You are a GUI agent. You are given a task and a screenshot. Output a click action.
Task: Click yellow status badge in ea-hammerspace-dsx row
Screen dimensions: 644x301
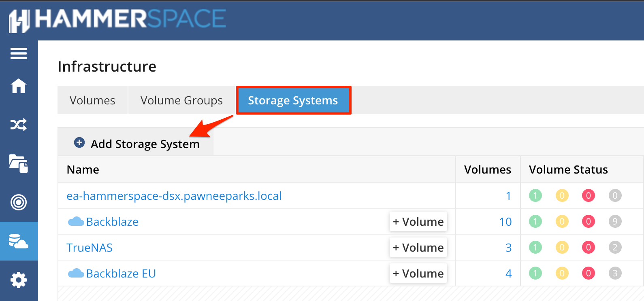click(562, 196)
